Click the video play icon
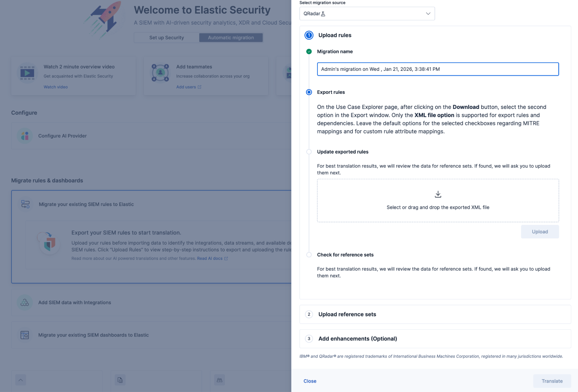 tap(27, 73)
